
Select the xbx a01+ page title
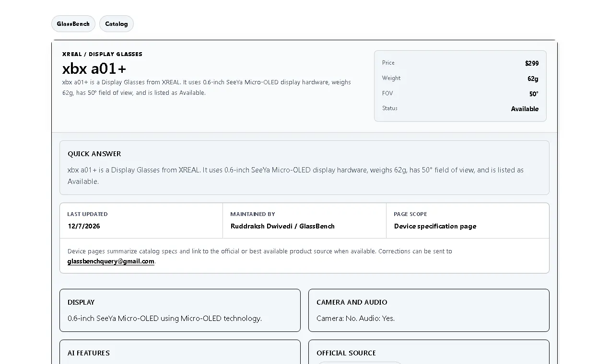(94, 68)
